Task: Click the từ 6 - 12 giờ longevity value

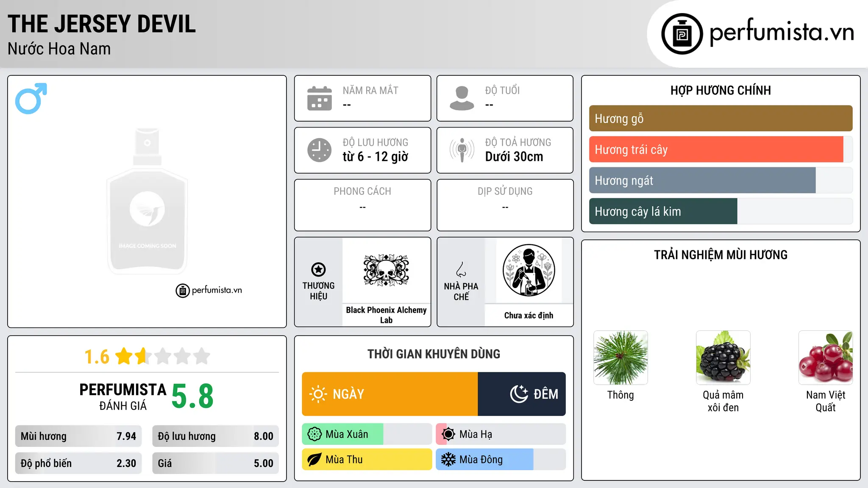Action: [376, 157]
